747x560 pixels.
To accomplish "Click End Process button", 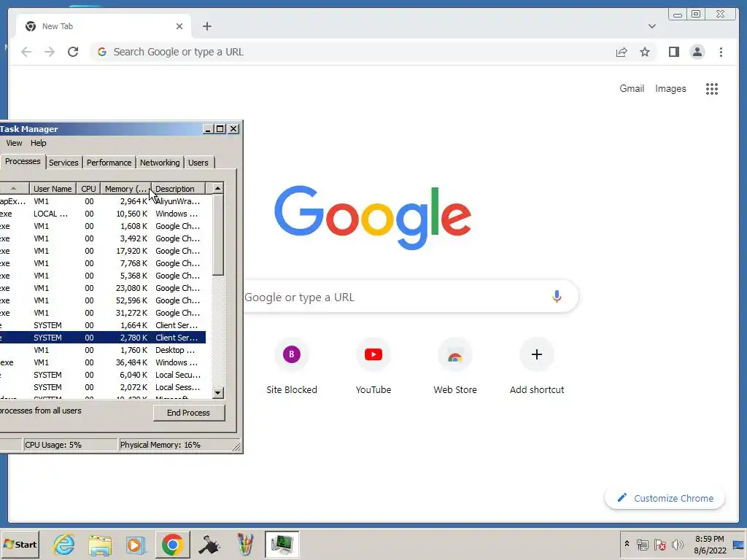I will pos(189,413).
